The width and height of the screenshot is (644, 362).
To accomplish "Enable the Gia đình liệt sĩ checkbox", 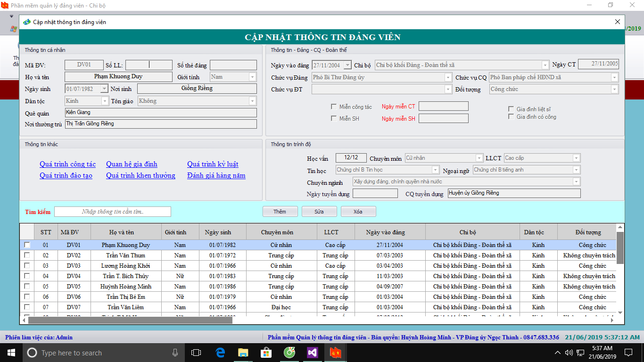I will coord(511,109).
